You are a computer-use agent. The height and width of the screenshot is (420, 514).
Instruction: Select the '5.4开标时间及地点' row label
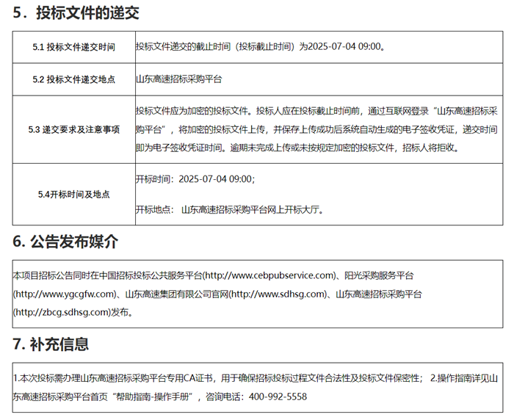(x=73, y=195)
